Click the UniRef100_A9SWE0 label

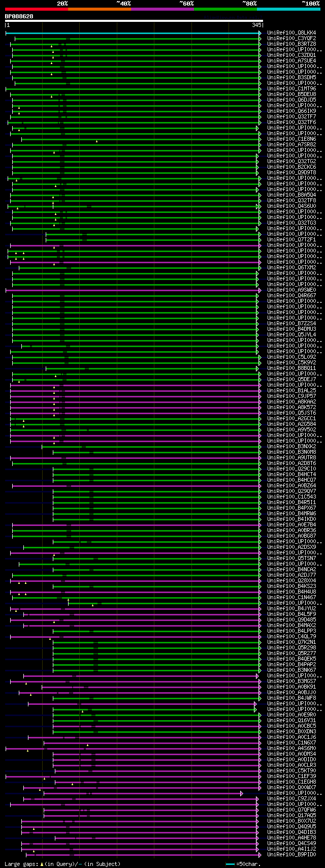coord(291,290)
